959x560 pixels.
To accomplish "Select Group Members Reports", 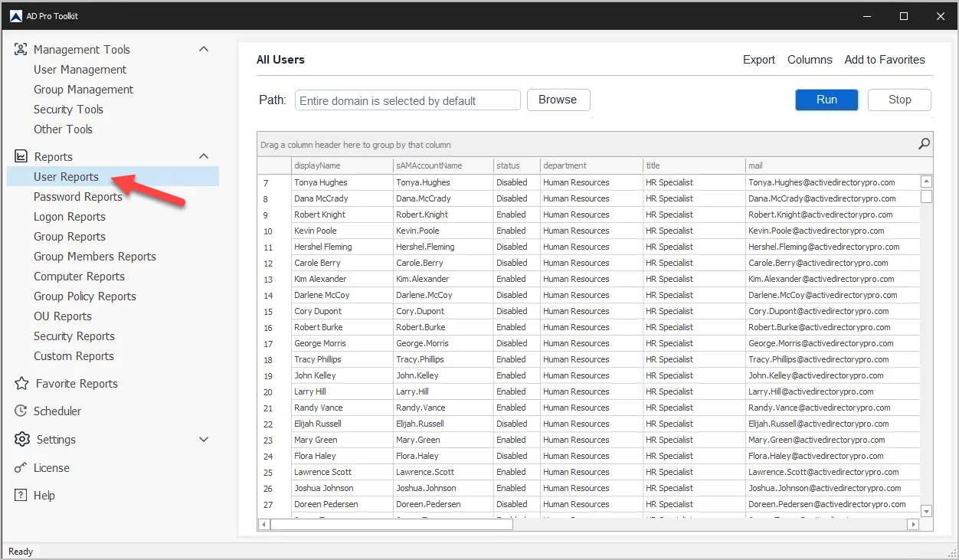I will pyautogui.click(x=95, y=257).
